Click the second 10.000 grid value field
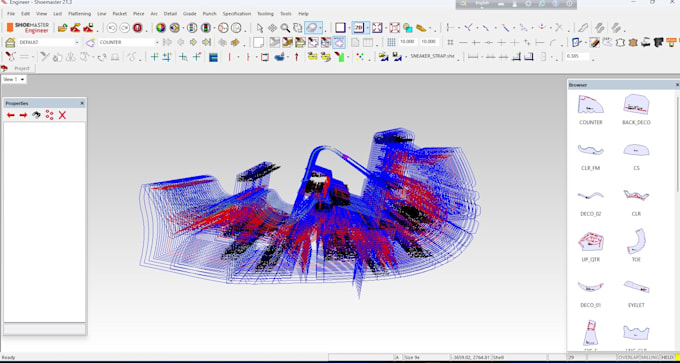 (x=429, y=42)
